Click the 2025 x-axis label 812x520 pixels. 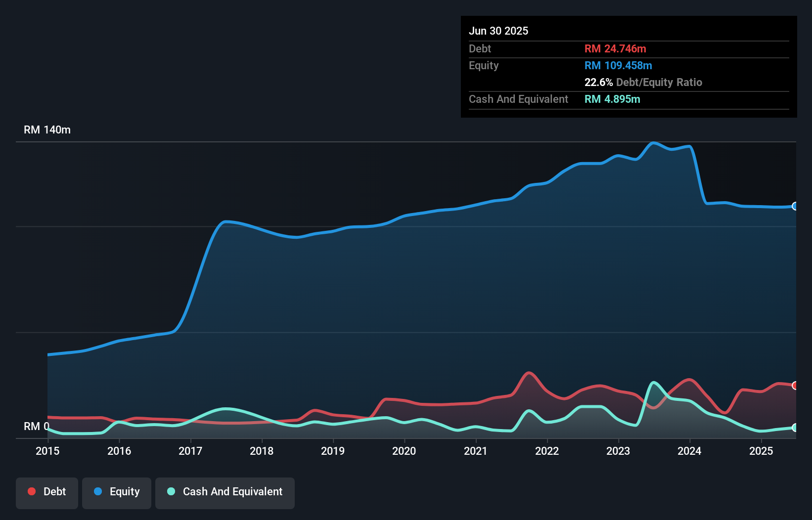coord(761,451)
